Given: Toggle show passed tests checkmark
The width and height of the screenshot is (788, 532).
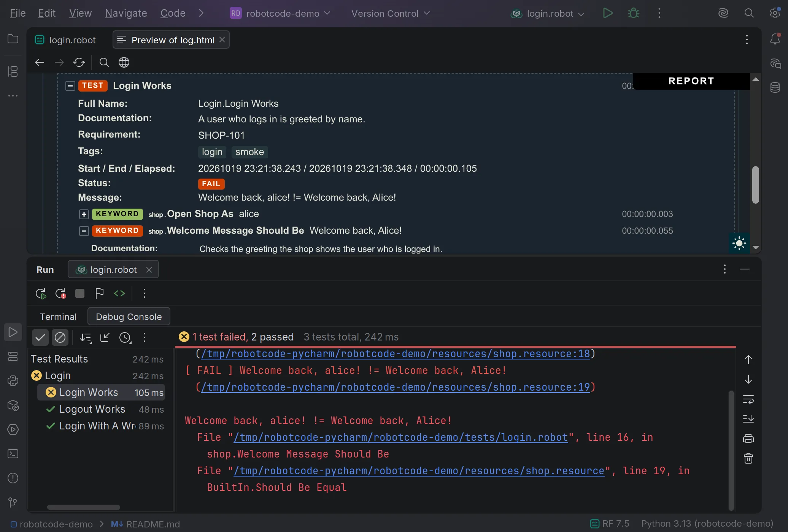Looking at the screenshot, I should point(40,337).
